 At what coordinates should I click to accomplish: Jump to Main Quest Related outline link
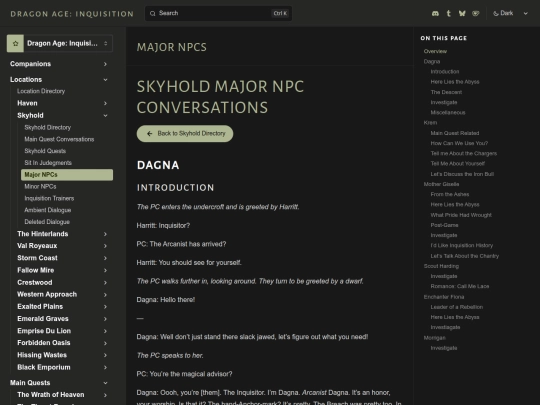click(455, 133)
